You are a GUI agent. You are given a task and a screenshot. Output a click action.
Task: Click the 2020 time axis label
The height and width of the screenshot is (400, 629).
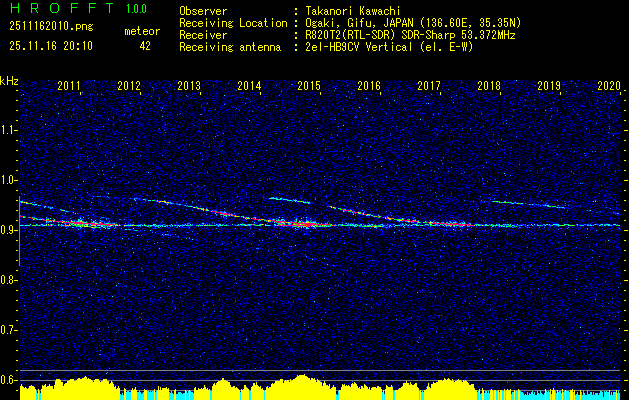point(609,86)
